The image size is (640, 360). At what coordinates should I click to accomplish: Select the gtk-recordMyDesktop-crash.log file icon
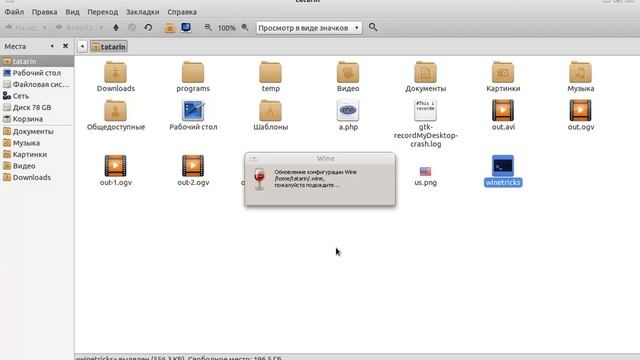[425, 111]
